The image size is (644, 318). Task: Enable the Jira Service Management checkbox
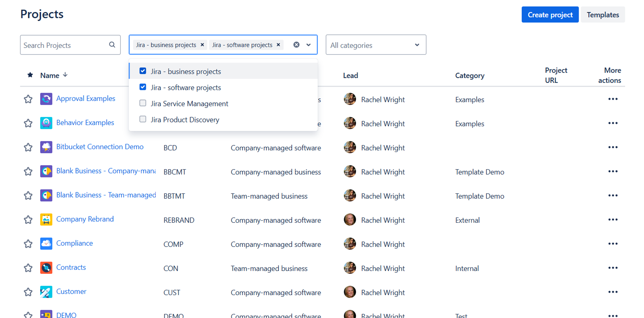point(143,103)
